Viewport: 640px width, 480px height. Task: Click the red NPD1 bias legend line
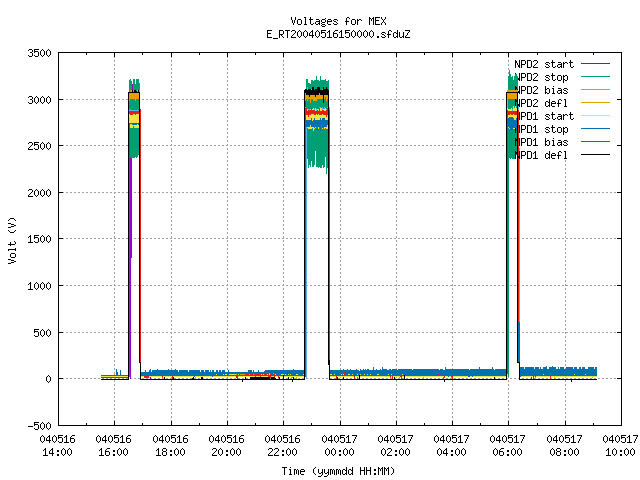pyautogui.click(x=595, y=142)
